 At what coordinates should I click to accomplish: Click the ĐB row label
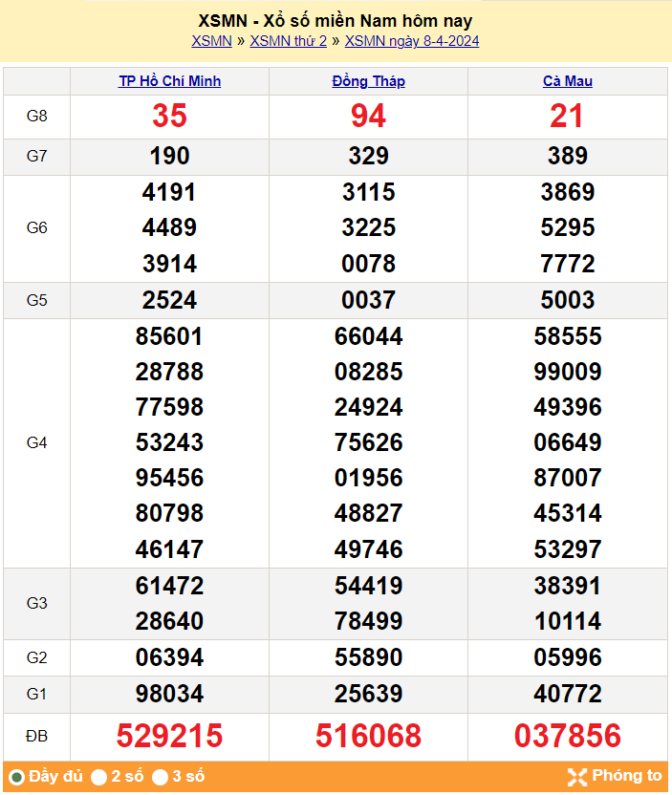coord(36,736)
